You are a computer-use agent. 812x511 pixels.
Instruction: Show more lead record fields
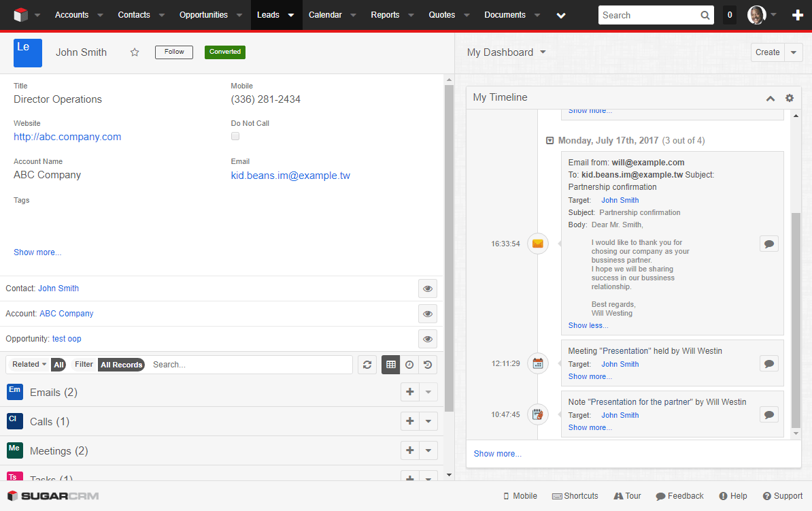click(37, 252)
